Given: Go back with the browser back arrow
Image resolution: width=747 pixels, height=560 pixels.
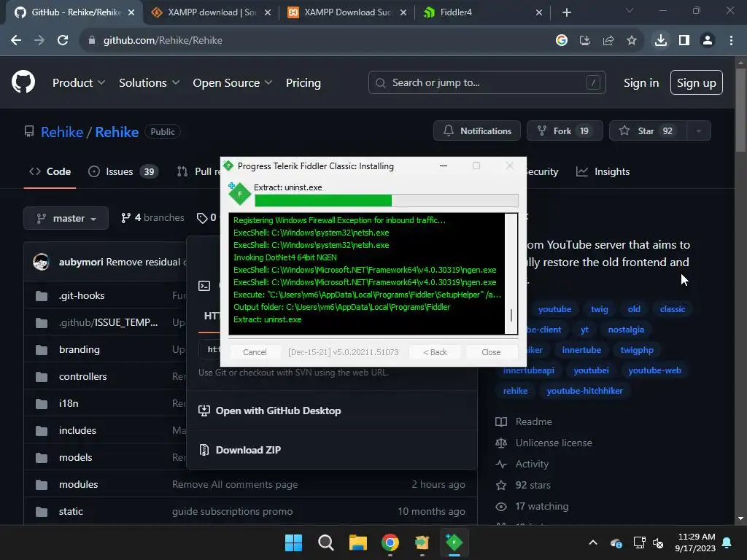Looking at the screenshot, I should (16, 41).
